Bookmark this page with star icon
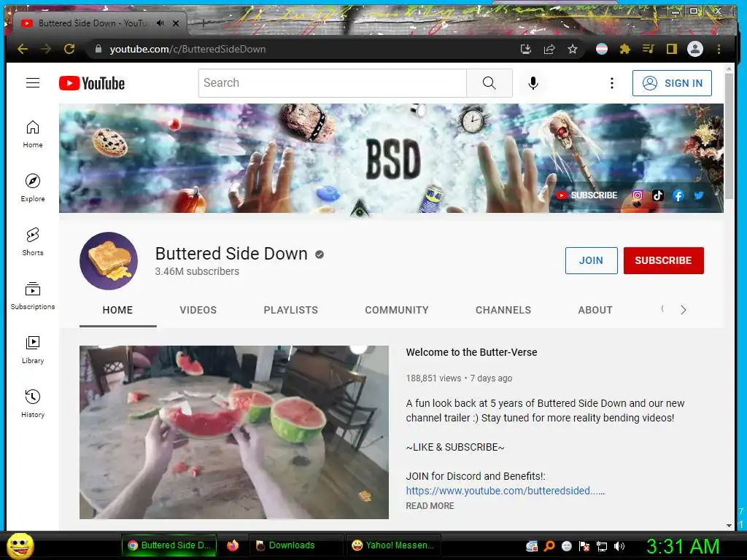Viewport: 747px width, 560px height. coord(573,49)
